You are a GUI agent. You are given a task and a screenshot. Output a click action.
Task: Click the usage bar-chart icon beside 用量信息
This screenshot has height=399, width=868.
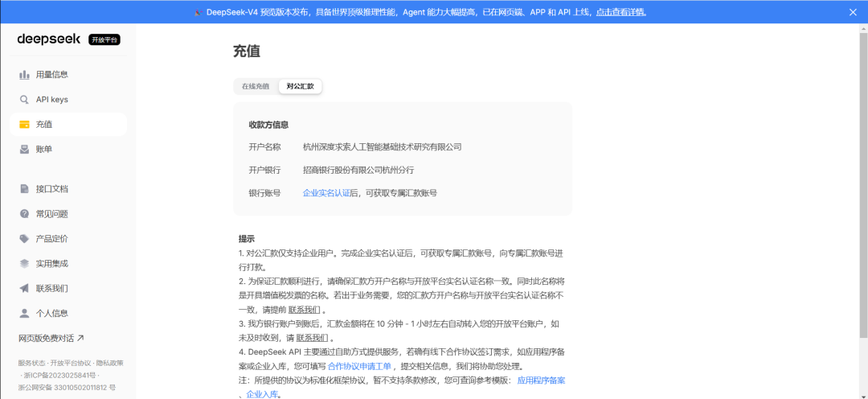tap(24, 75)
